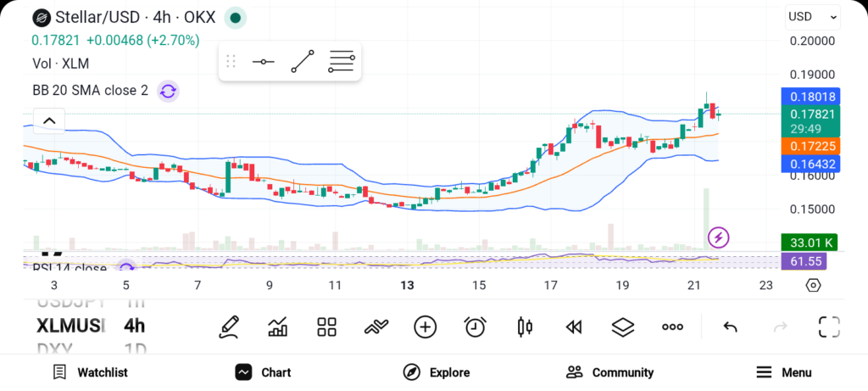The width and height of the screenshot is (868, 391).
Task: Tap the orange 0.17225 basis price label
Action: tap(810, 146)
